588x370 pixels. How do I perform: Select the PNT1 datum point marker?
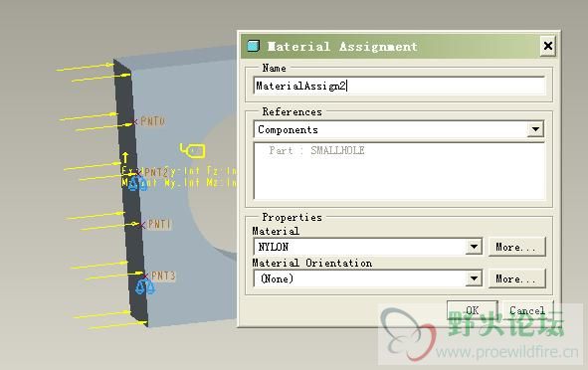pyautogui.click(x=141, y=226)
